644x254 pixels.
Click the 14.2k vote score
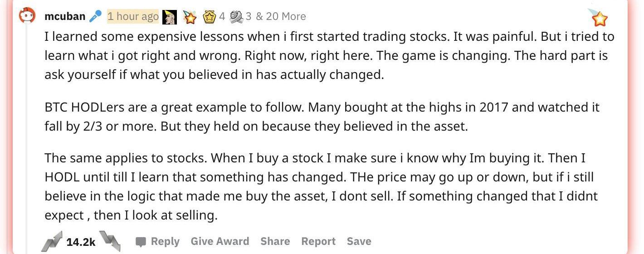coord(81,242)
